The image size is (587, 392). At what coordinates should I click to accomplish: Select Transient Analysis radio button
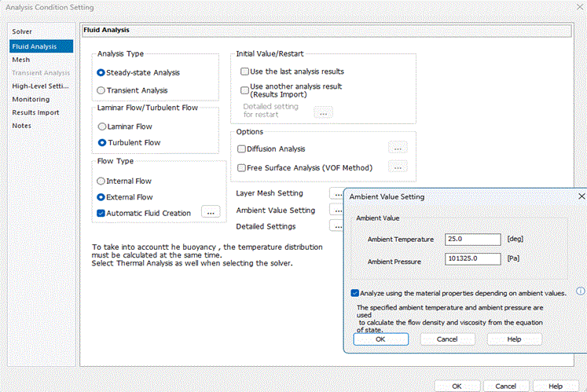point(101,90)
